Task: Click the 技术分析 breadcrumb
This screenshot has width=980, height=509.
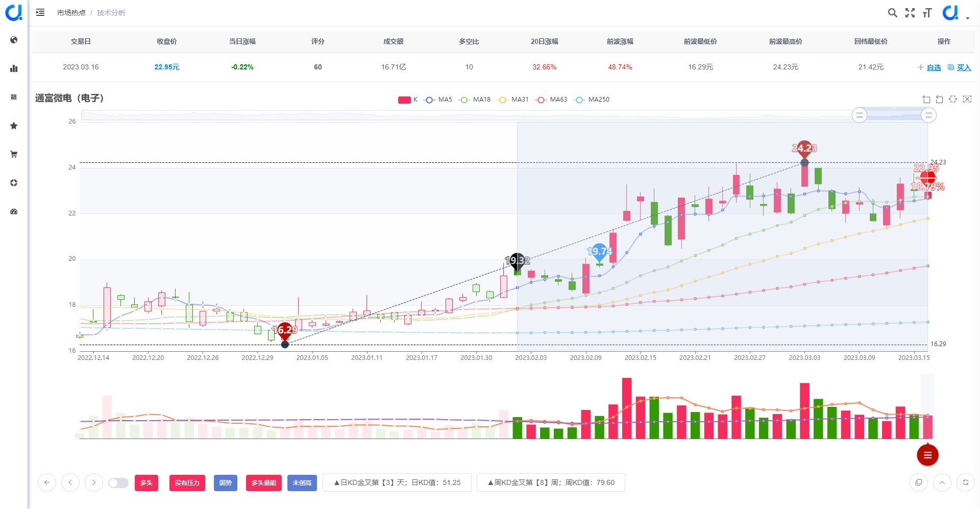Action: [x=111, y=13]
